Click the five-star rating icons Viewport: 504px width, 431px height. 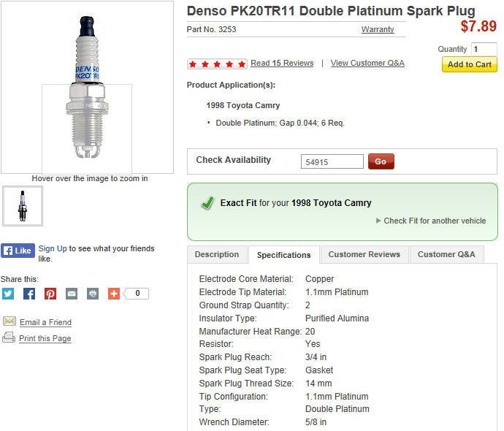tap(217, 64)
